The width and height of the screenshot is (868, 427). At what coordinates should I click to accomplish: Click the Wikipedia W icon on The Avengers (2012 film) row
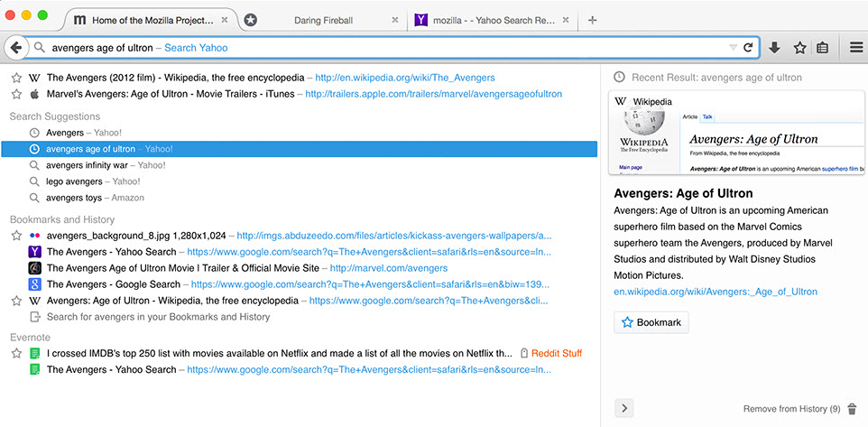(34, 78)
